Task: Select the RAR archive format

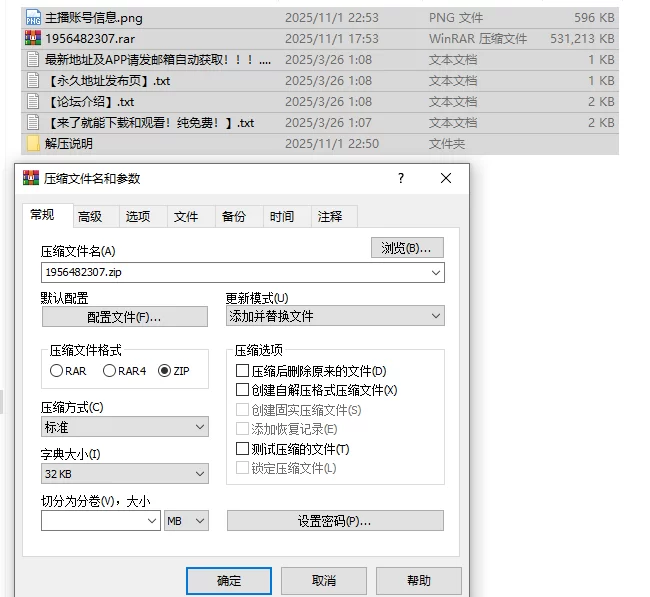Action: point(56,370)
